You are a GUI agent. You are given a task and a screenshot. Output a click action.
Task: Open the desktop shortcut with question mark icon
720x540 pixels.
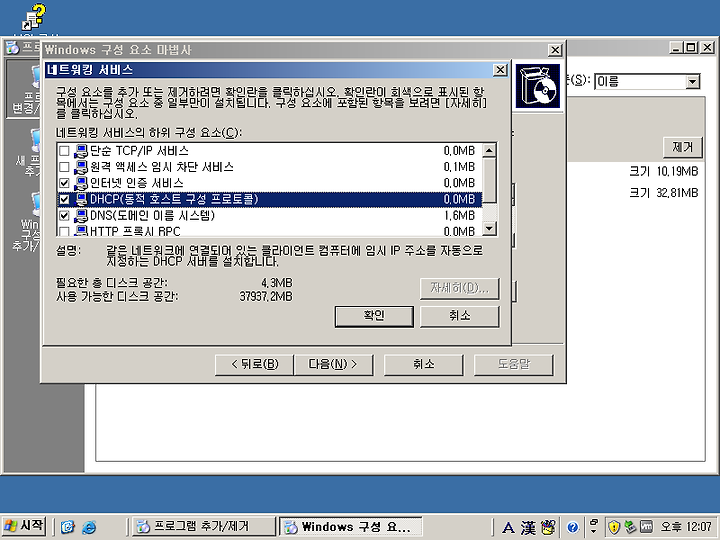coord(34,17)
